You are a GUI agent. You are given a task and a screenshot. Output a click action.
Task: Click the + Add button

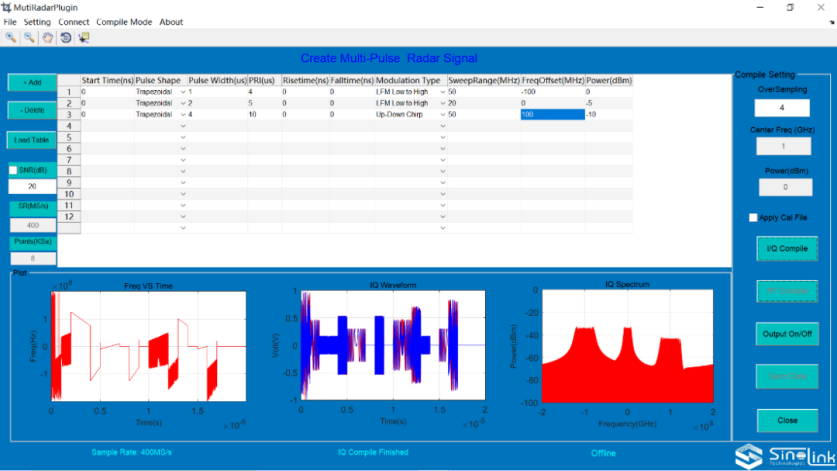[32, 82]
